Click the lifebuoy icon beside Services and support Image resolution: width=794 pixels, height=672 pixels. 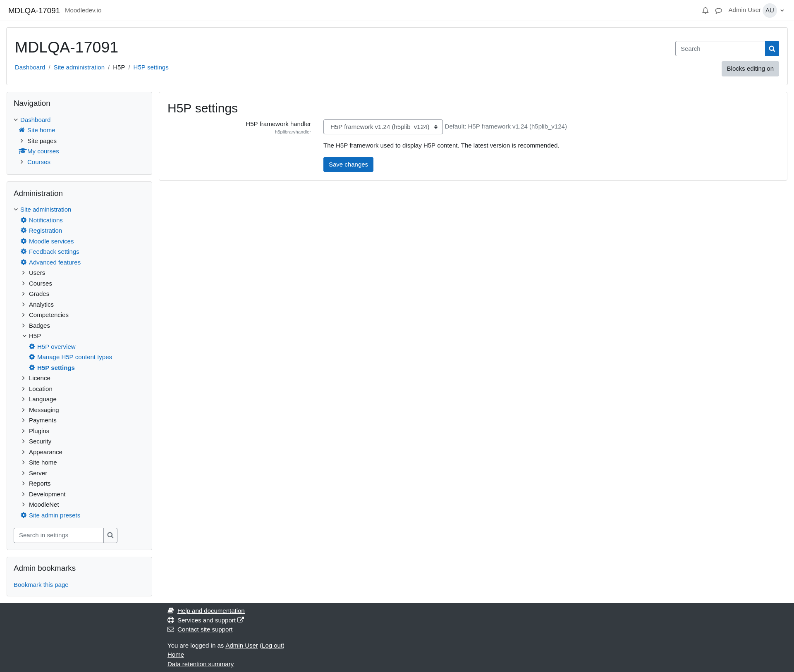coord(171,620)
